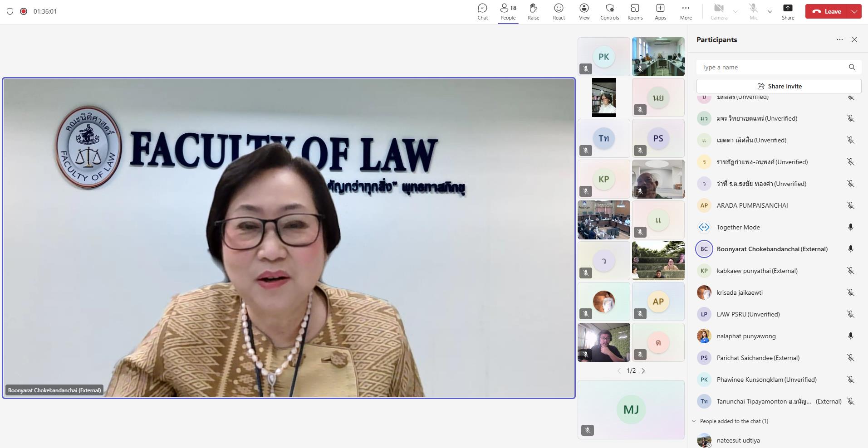Image resolution: width=868 pixels, height=448 pixels.
Task: Toggle mic for krisada jaikaewti
Action: point(851,292)
